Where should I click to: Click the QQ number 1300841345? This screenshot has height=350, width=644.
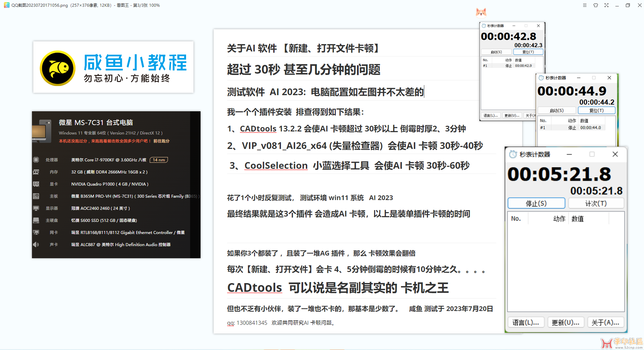coord(252,323)
